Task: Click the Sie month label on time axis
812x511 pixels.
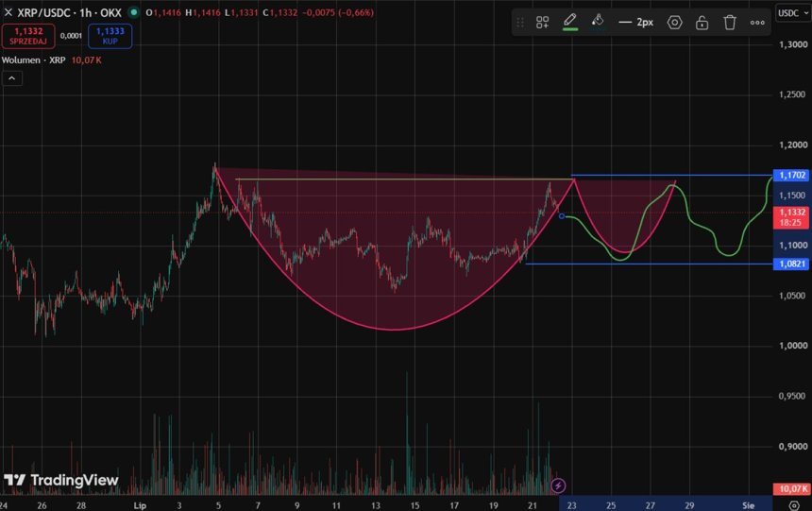Action: (x=749, y=505)
